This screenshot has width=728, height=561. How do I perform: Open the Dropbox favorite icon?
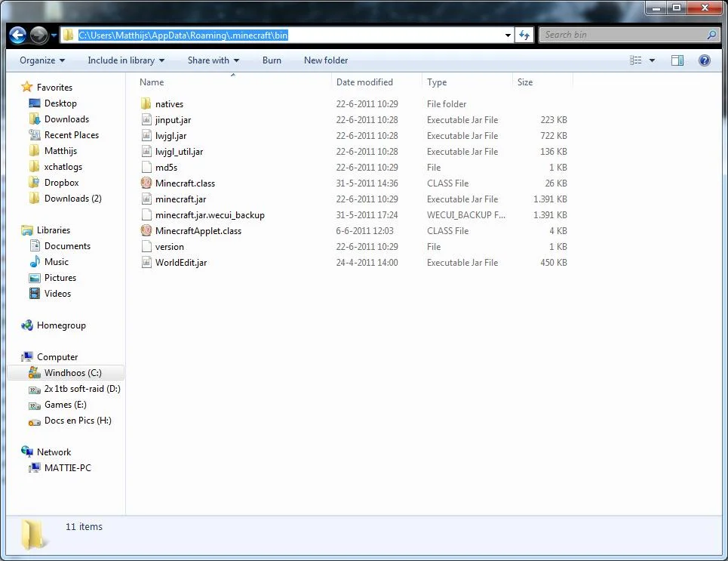(x=35, y=182)
